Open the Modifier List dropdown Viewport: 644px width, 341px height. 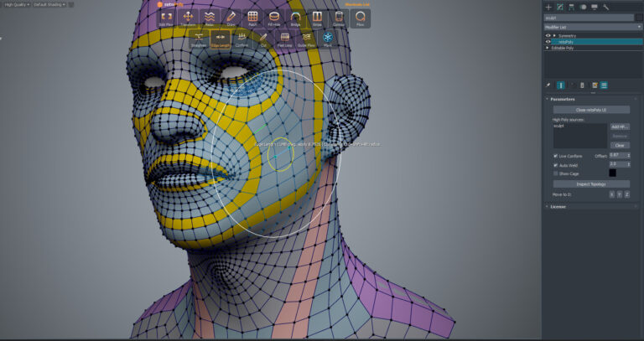coord(593,27)
